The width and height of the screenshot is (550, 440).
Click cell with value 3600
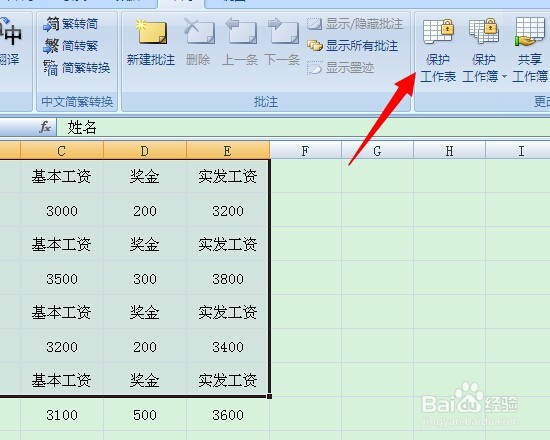[228, 415]
